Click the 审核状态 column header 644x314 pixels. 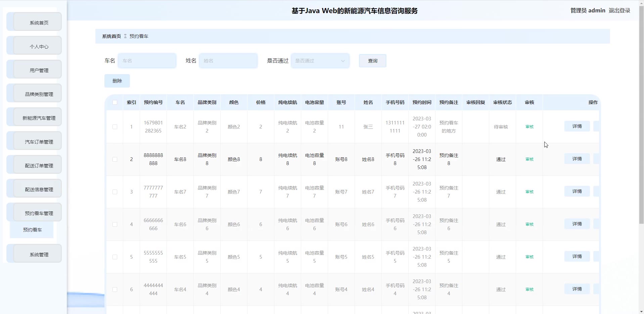(502, 102)
